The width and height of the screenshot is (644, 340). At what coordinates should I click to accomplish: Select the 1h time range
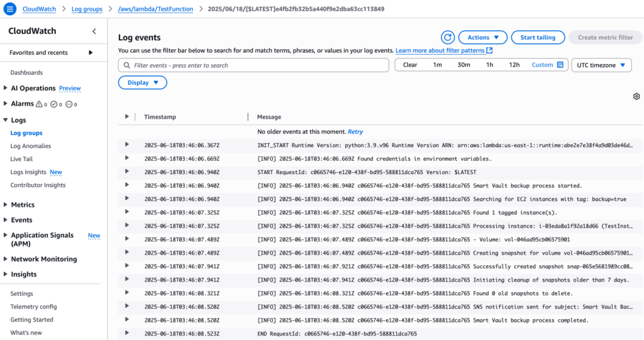489,65
